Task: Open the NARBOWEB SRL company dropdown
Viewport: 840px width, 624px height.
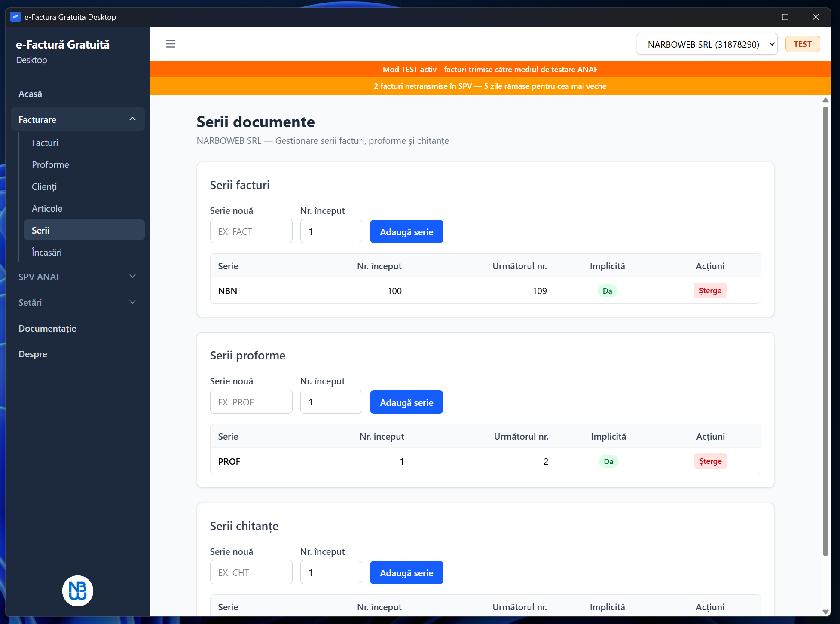Action: 707,44
